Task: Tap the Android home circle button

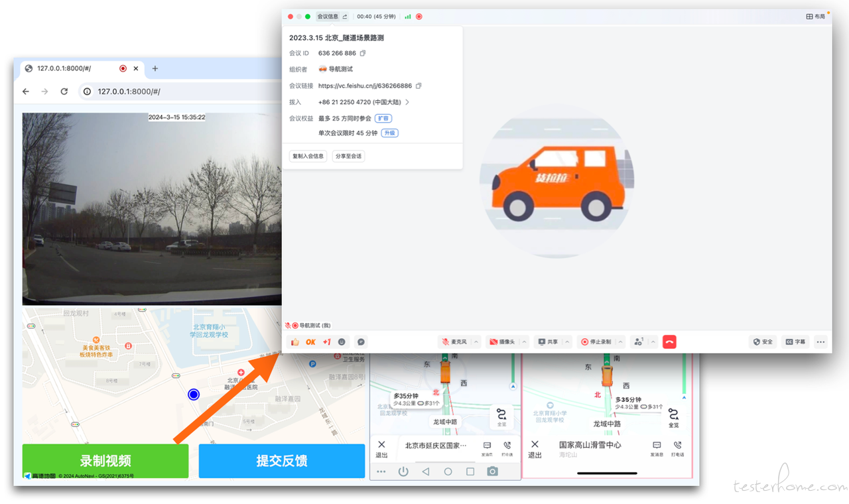Action: pos(448,472)
